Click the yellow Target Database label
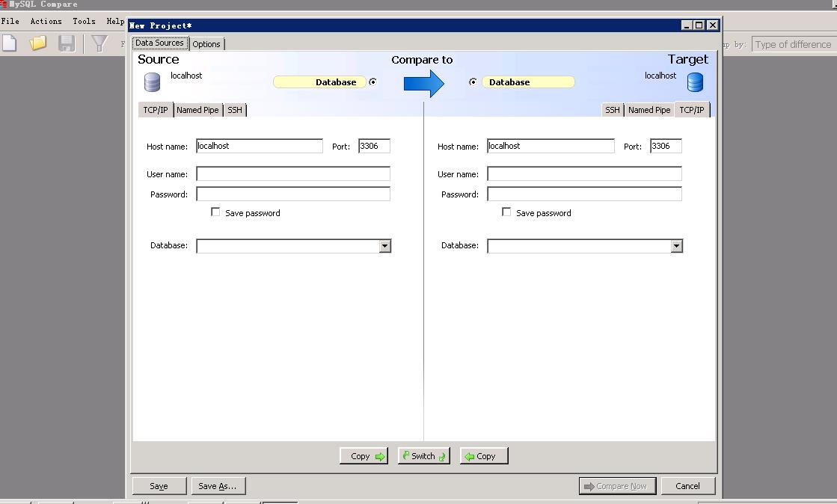This screenshot has width=837, height=504. pyautogui.click(x=528, y=82)
